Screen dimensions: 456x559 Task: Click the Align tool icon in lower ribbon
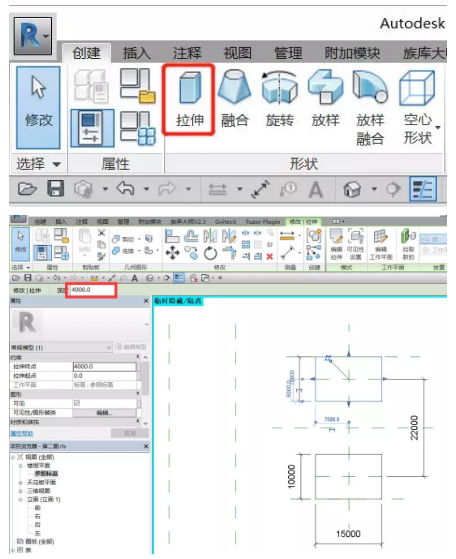pyautogui.click(x=172, y=236)
